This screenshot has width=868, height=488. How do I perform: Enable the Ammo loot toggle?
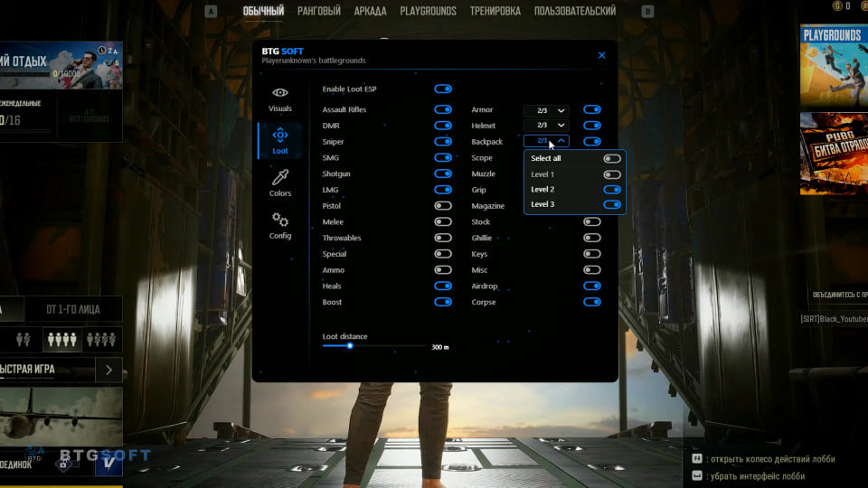click(x=443, y=270)
